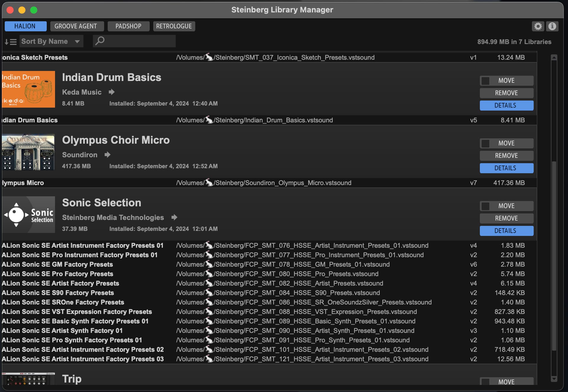
Task: Switch to the GROOVE AGENT tab
Action: [x=77, y=26]
